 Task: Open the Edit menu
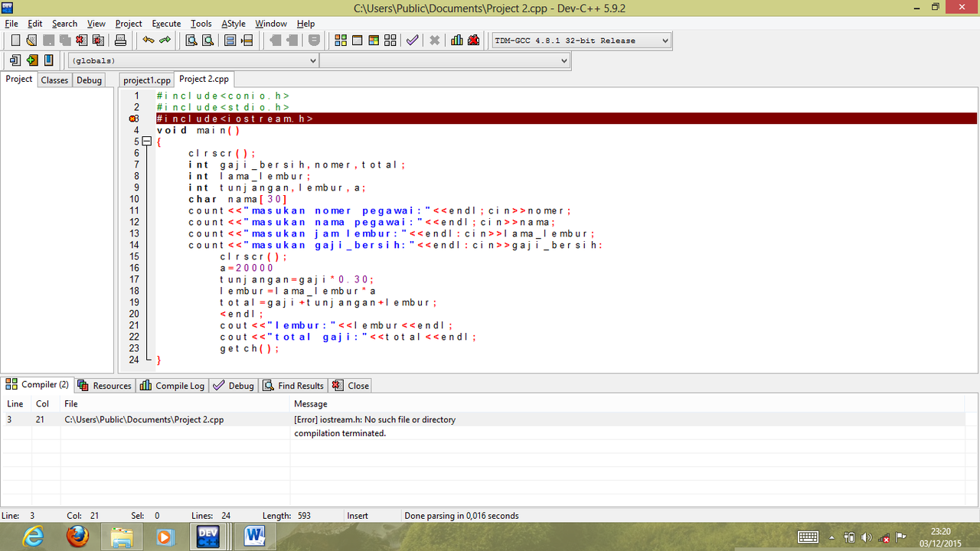point(35,24)
